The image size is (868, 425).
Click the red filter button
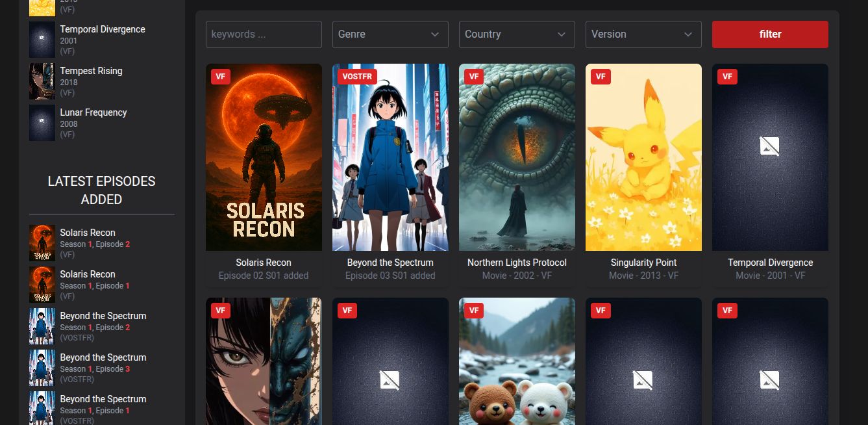(770, 34)
